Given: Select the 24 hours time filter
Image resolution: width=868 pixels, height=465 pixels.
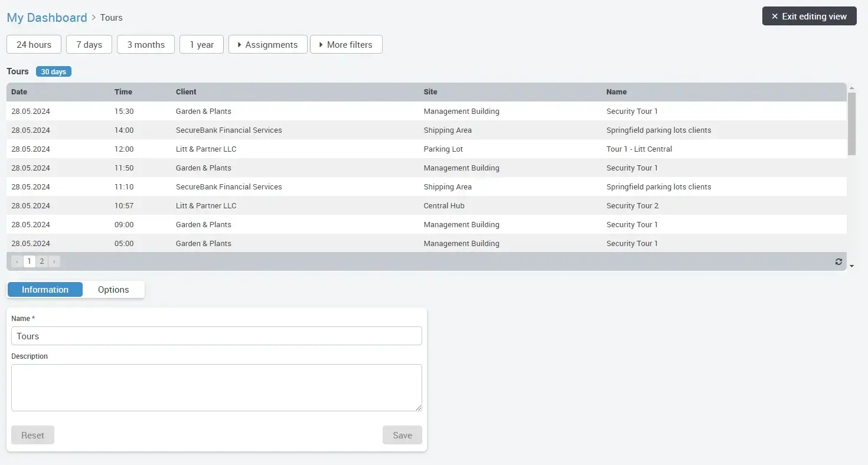Looking at the screenshot, I should [x=34, y=44].
